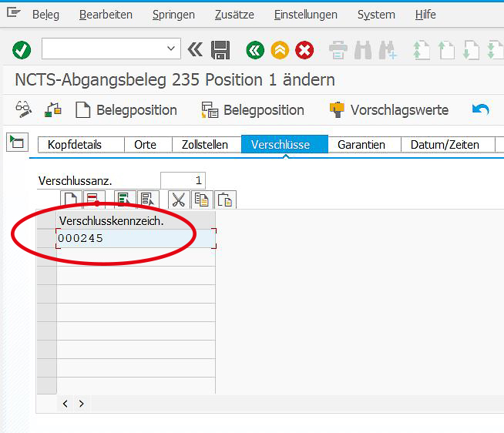This screenshot has width=504, height=433.
Task: Select the Zollstellen tab
Action: (205, 144)
